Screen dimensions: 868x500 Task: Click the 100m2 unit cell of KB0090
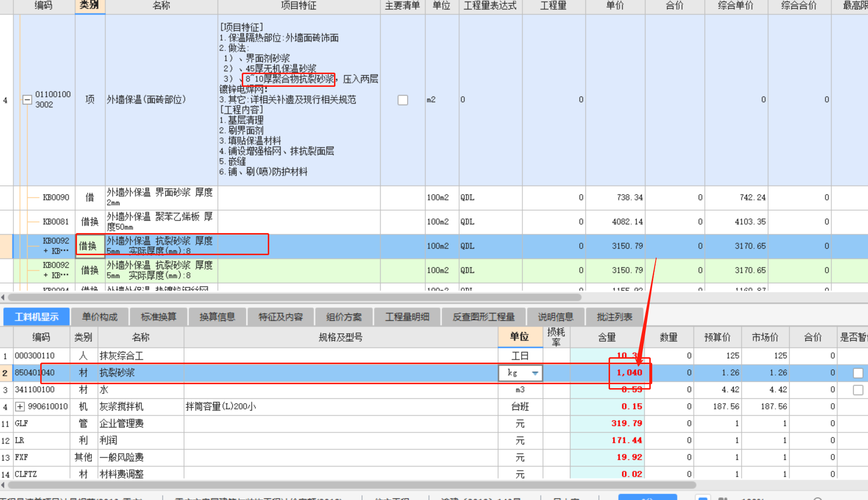[x=441, y=198]
